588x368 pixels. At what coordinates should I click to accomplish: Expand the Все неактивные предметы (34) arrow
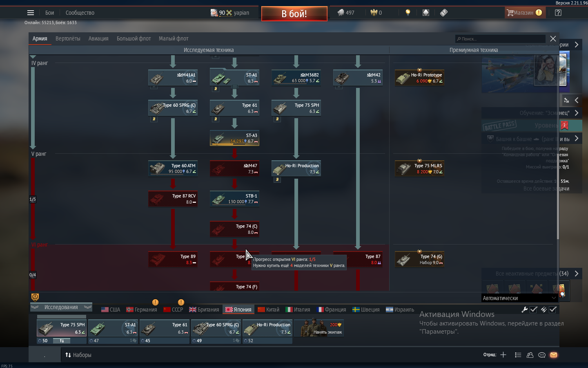pos(576,274)
